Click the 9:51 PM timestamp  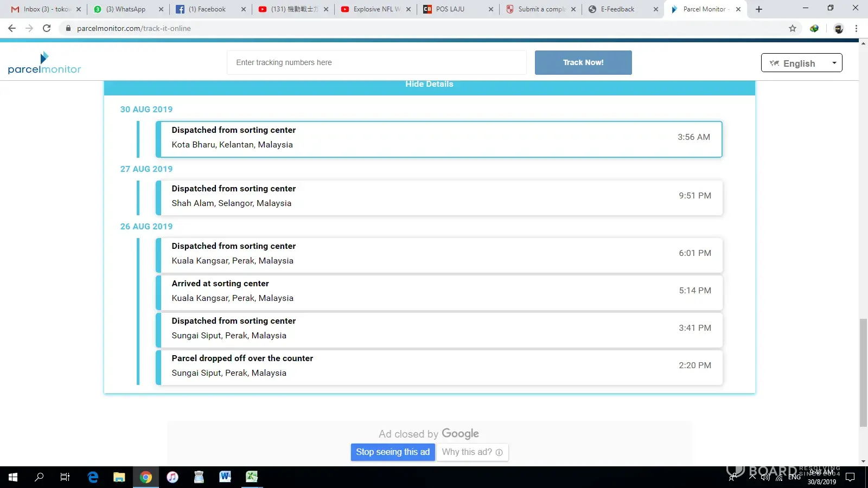(695, 196)
